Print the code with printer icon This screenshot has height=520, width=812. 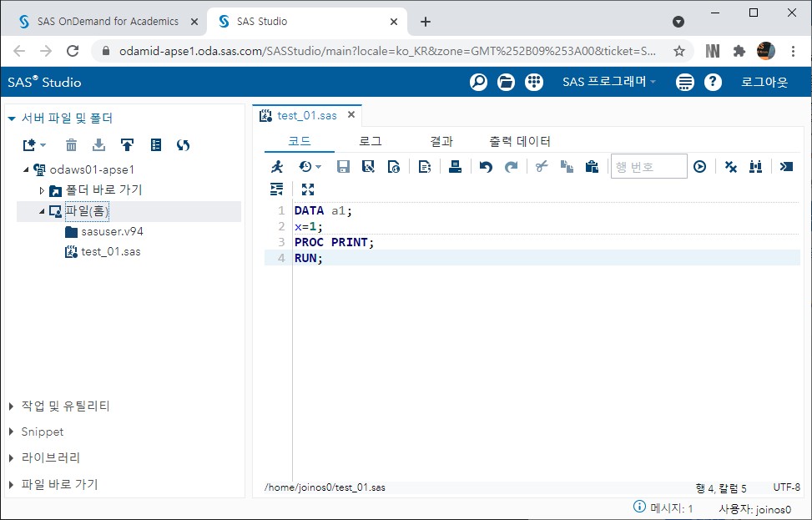coord(455,167)
